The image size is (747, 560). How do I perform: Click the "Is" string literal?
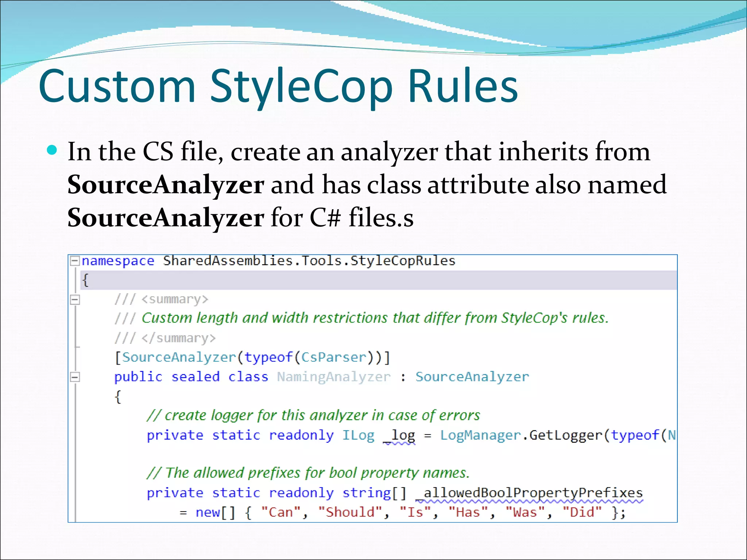[415, 513]
